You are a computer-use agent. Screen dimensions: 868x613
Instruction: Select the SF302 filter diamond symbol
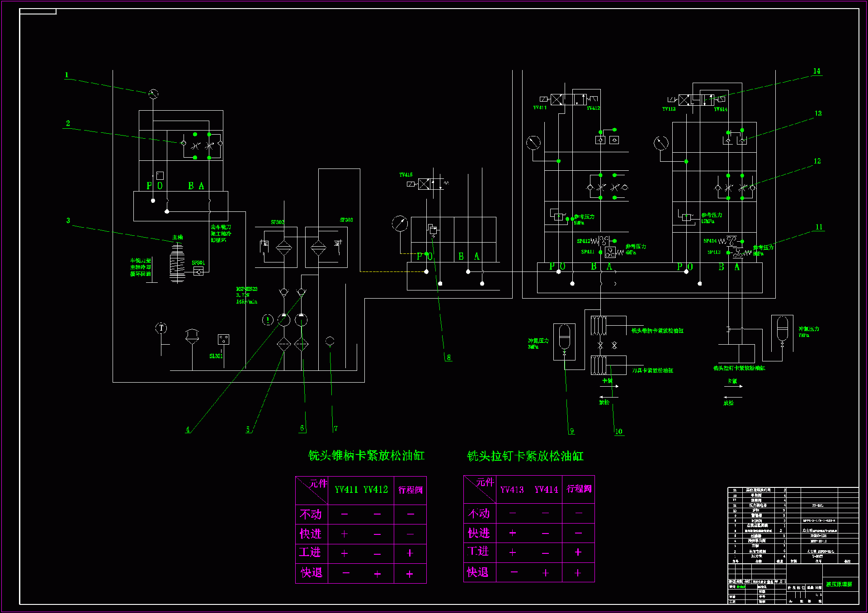click(x=284, y=248)
